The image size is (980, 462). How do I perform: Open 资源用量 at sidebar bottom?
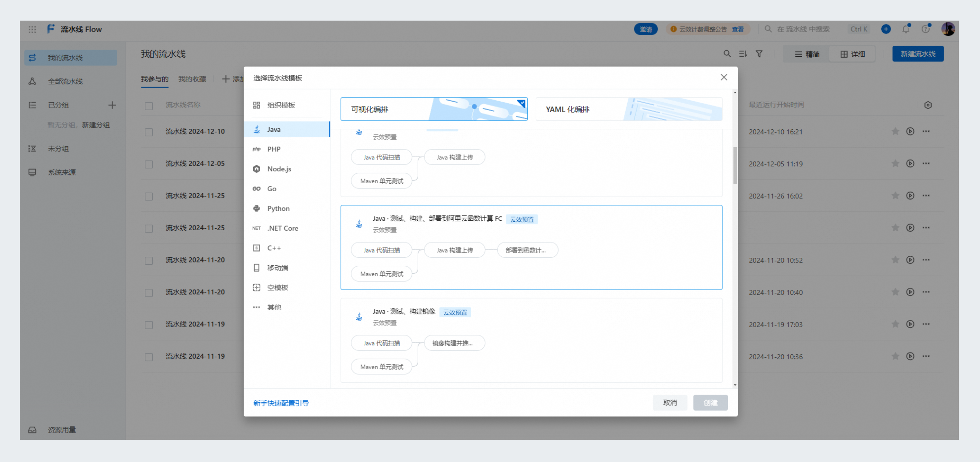[71, 429]
